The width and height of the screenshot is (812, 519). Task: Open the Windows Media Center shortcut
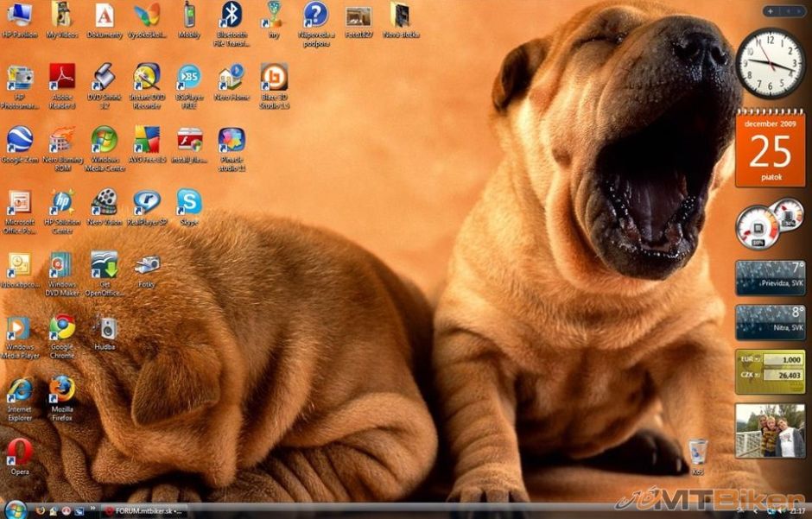[105, 140]
